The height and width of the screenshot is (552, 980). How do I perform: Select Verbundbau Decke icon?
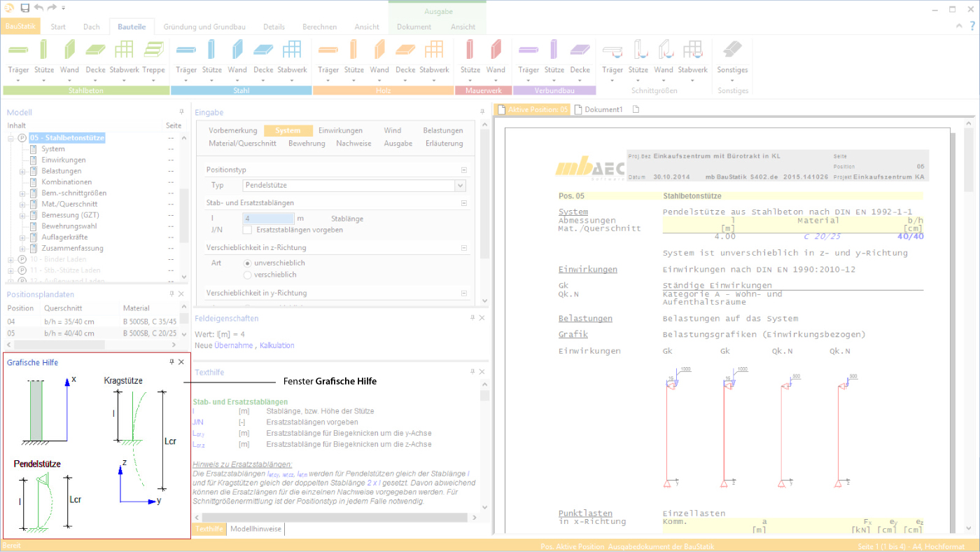pos(580,50)
